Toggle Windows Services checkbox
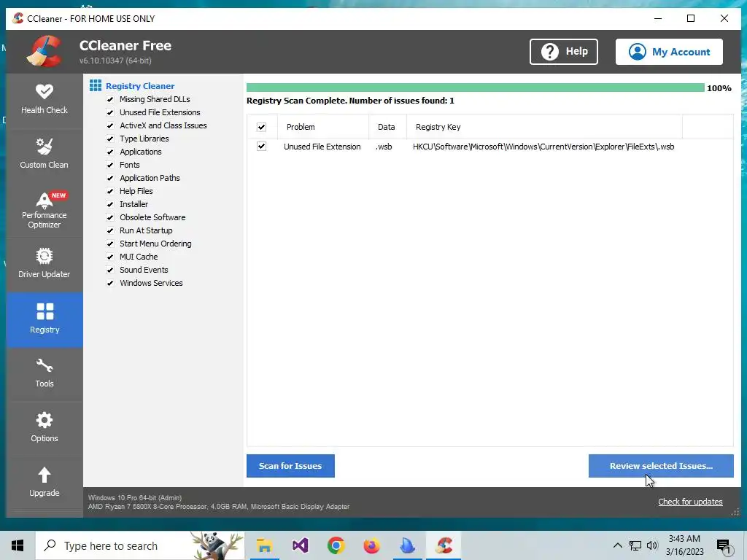Screen dimensions: 747x560 (x=110, y=283)
